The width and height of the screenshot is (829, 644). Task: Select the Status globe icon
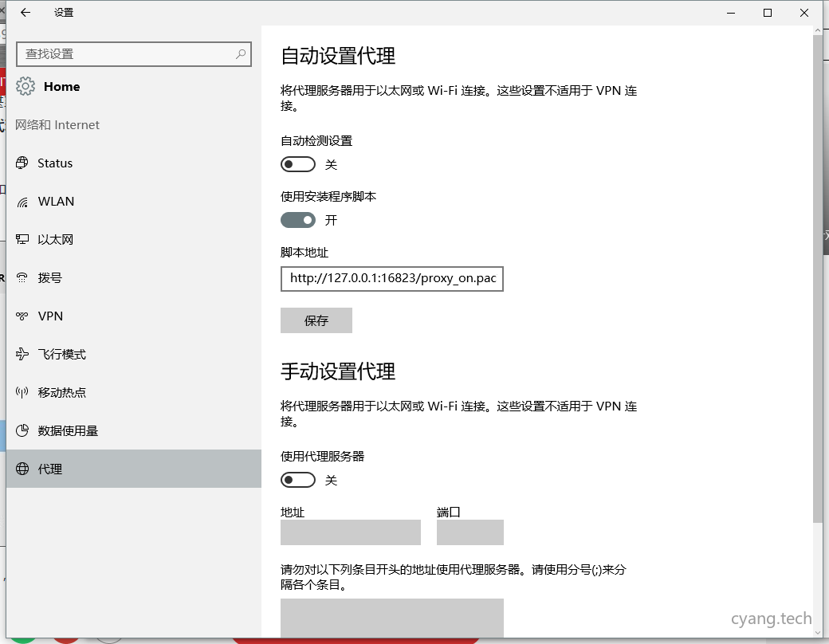21,163
